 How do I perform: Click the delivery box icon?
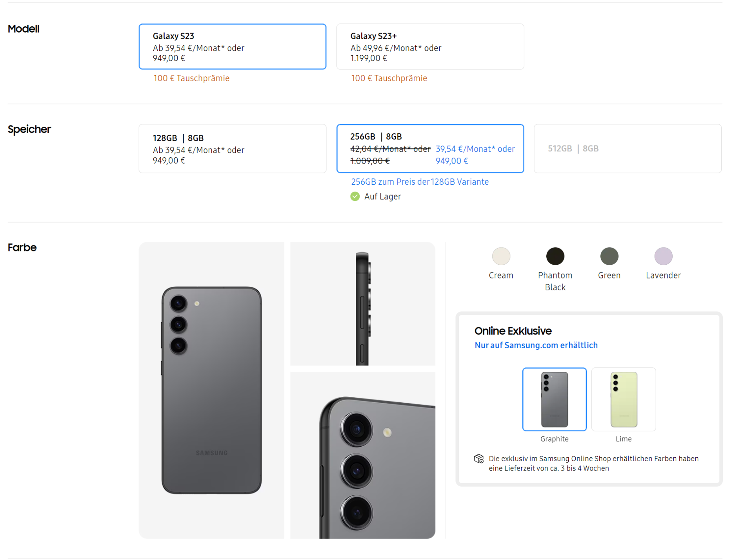478,458
